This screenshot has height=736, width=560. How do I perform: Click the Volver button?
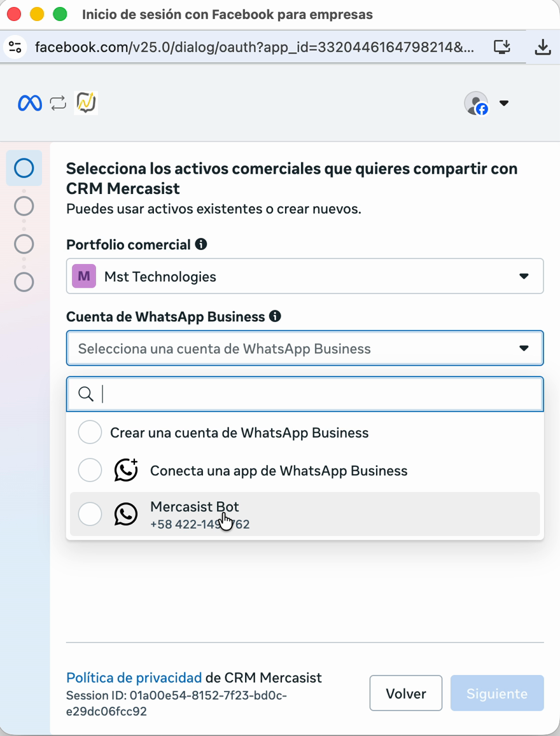coord(406,693)
